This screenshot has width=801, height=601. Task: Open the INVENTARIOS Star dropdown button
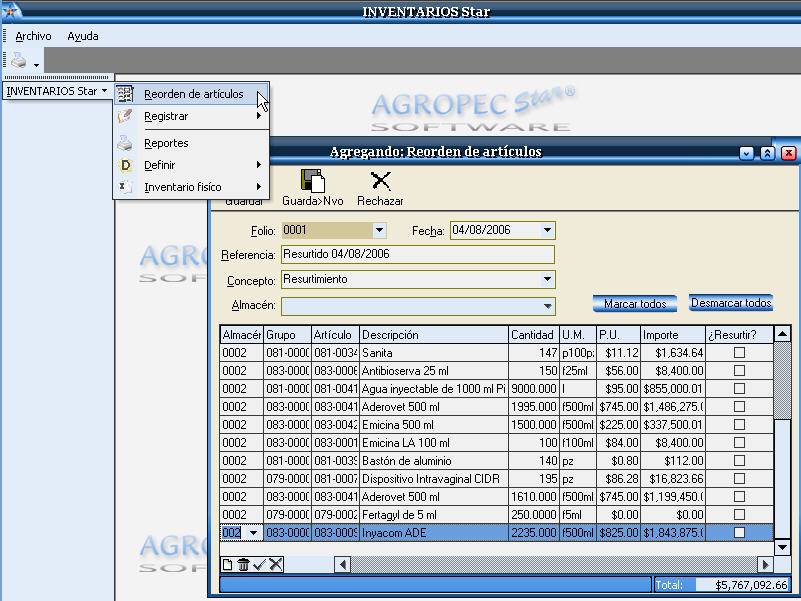[57, 91]
